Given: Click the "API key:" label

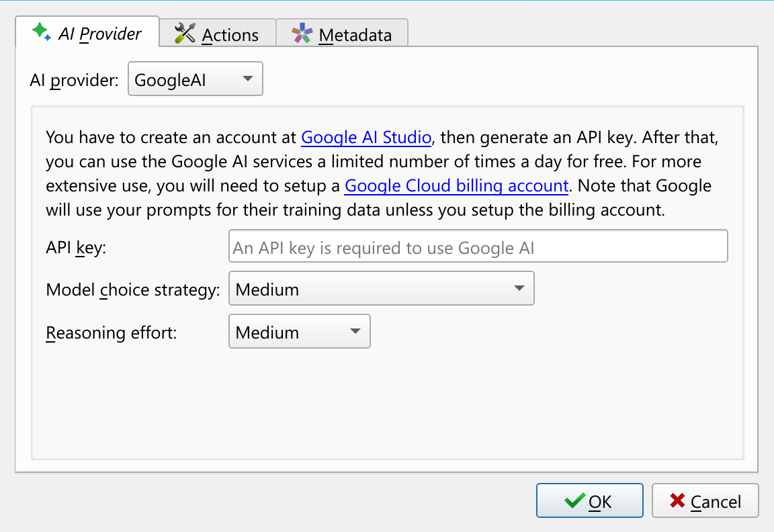Looking at the screenshot, I should pyautogui.click(x=76, y=249).
